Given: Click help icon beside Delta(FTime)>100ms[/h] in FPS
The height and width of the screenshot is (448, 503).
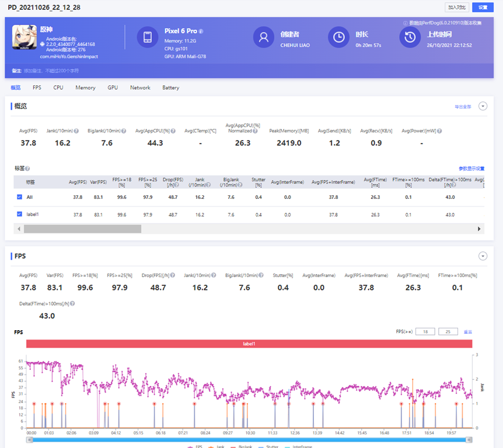Looking at the screenshot, I should click(x=72, y=304).
